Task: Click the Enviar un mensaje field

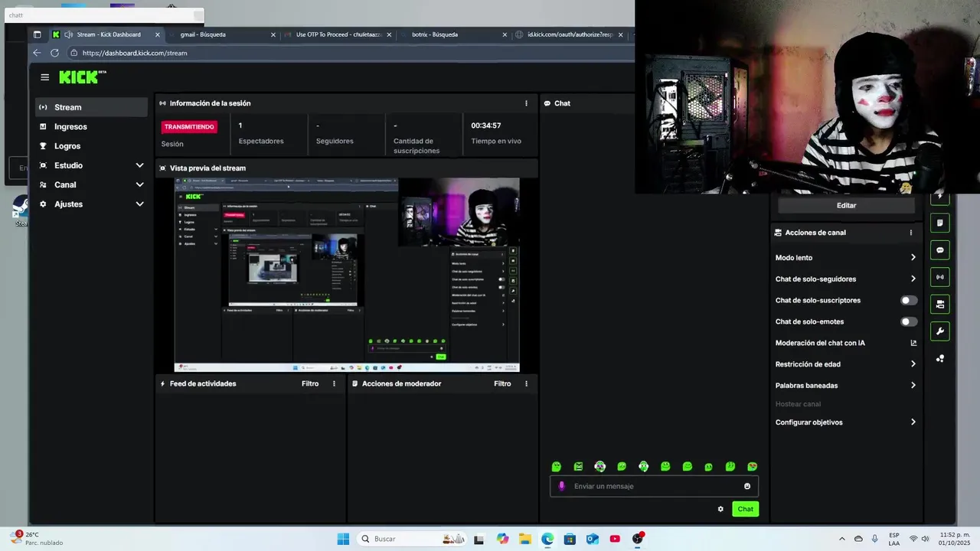Action: (654, 486)
